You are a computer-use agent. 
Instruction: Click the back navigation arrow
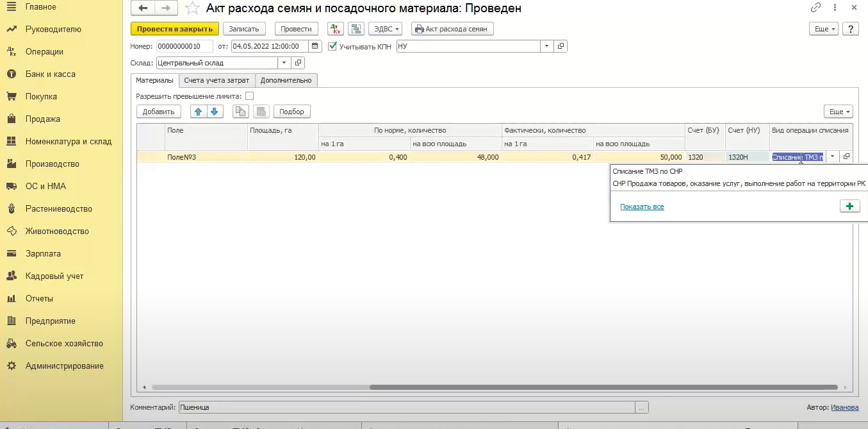142,8
